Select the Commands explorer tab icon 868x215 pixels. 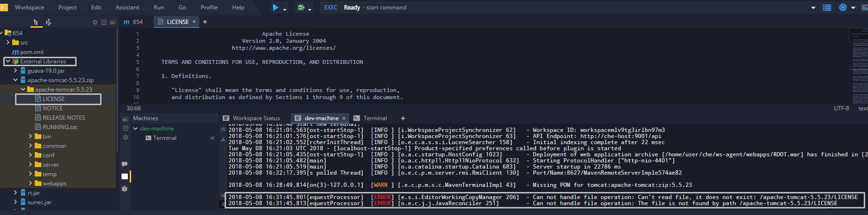pyautogui.click(x=48, y=22)
